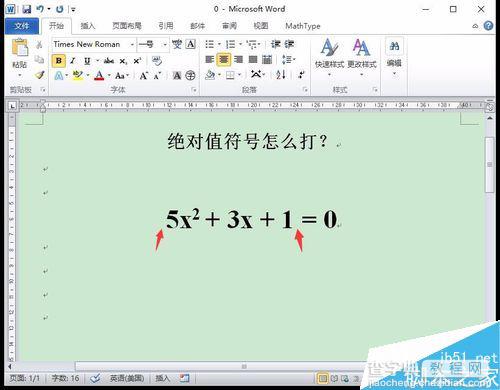500x390 pixels.
Task: Open Paragraph dialog launcher
Action: [305, 90]
